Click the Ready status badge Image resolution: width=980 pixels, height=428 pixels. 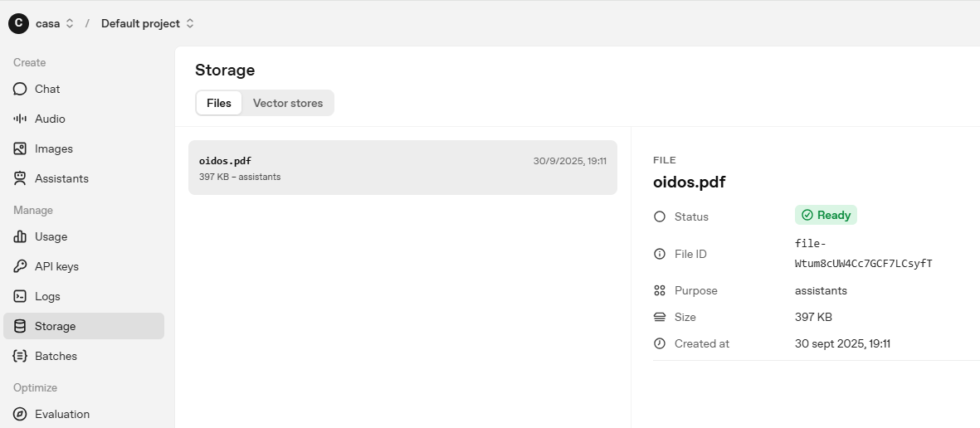826,215
